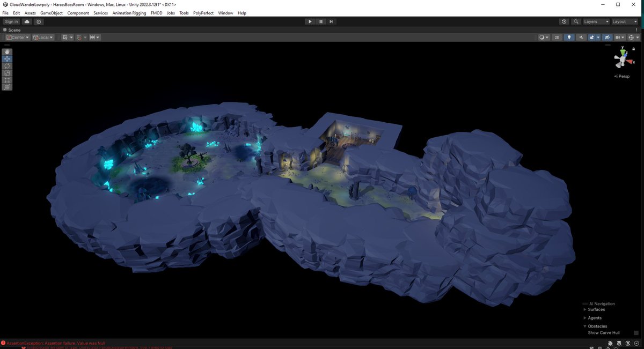Image resolution: width=644 pixels, height=349 pixels.
Task: Open the Undo History icon
Action: pyautogui.click(x=564, y=21)
